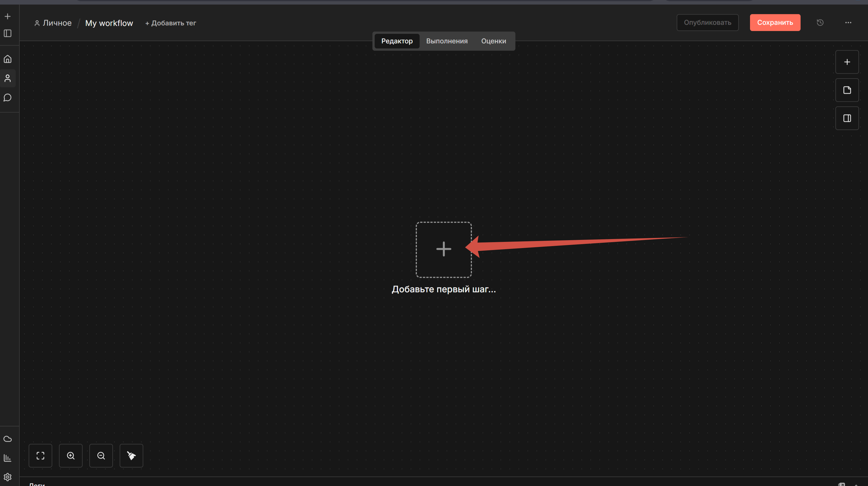
Task: Open the add node plus panel button
Action: tap(847, 62)
